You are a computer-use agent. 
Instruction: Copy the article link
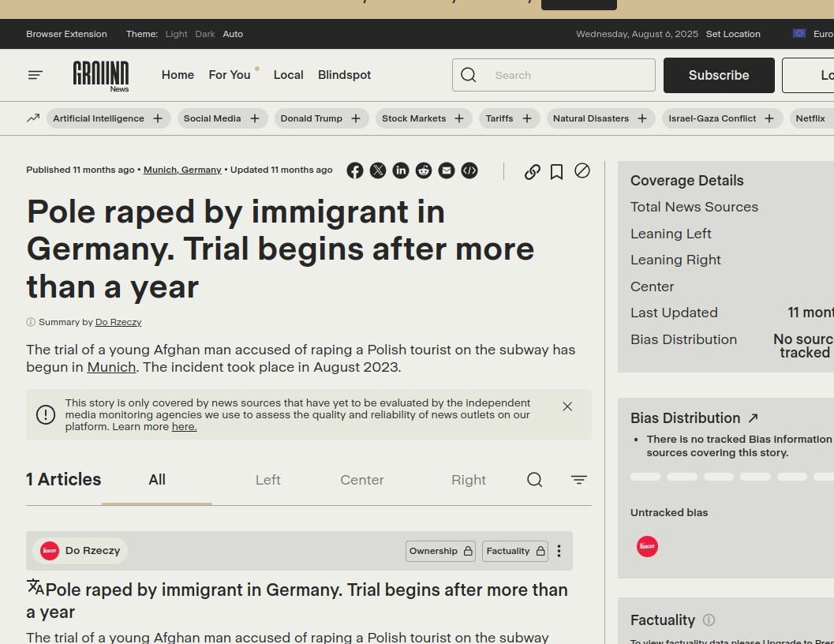click(533, 171)
